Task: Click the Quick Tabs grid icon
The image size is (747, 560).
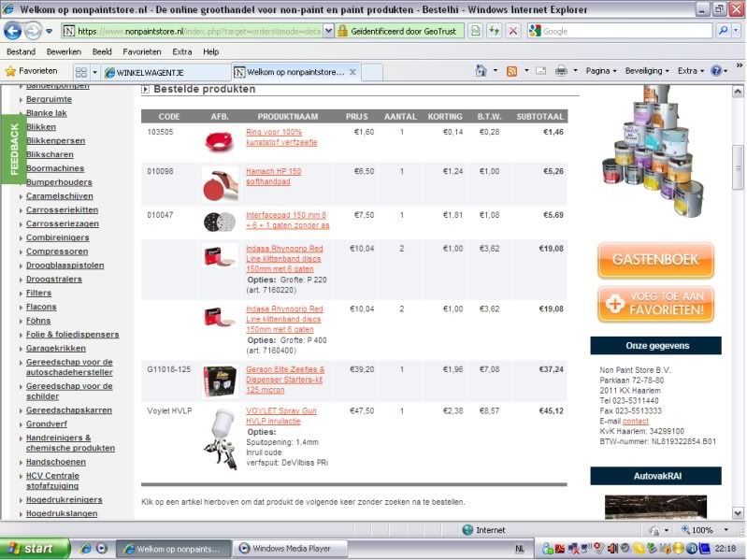Action: pyautogui.click(x=81, y=72)
